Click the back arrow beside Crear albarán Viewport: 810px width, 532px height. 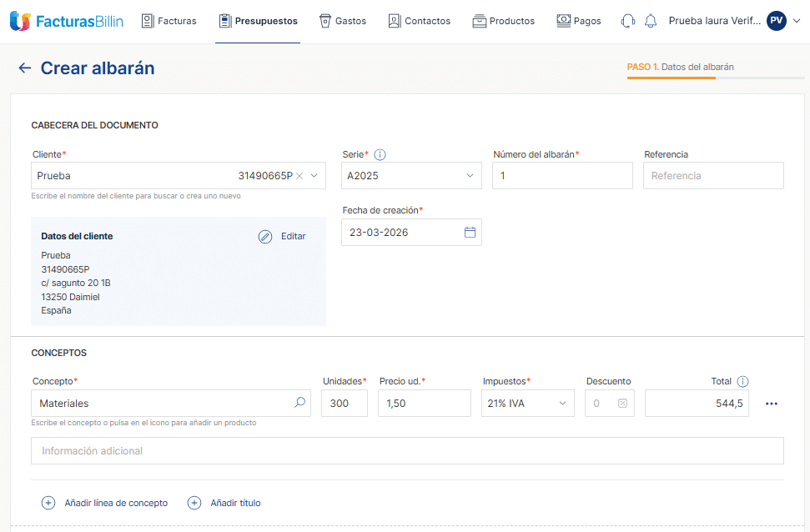25,68
